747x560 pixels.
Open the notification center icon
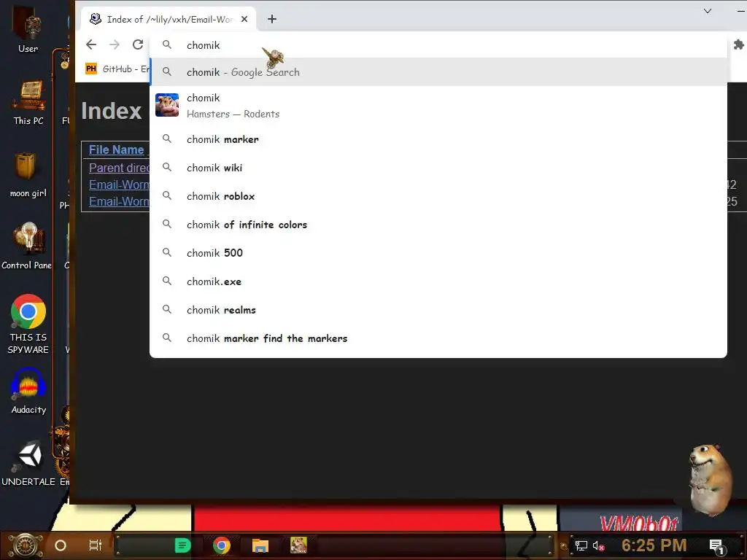click(716, 547)
